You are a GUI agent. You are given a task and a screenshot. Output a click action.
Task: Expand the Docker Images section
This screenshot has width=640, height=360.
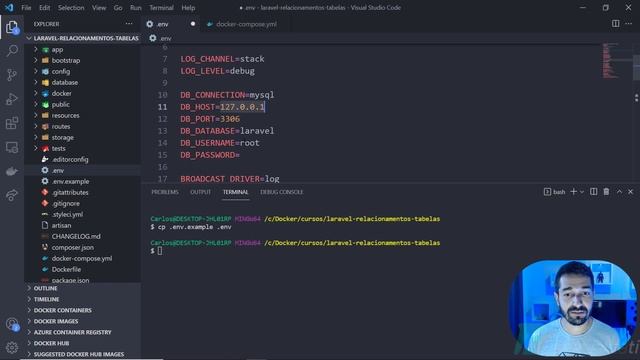(83, 322)
